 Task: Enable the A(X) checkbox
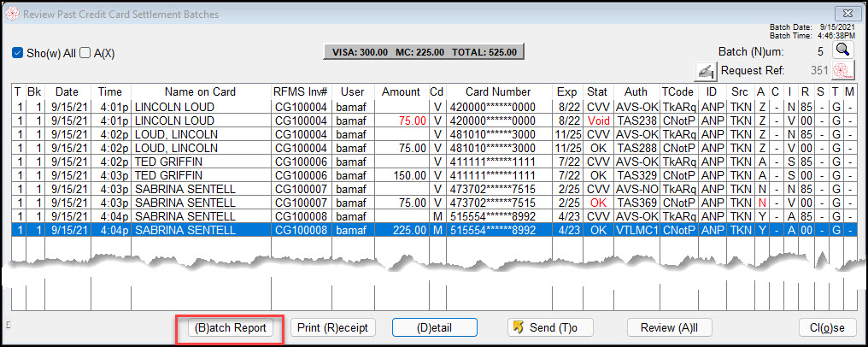85,53
